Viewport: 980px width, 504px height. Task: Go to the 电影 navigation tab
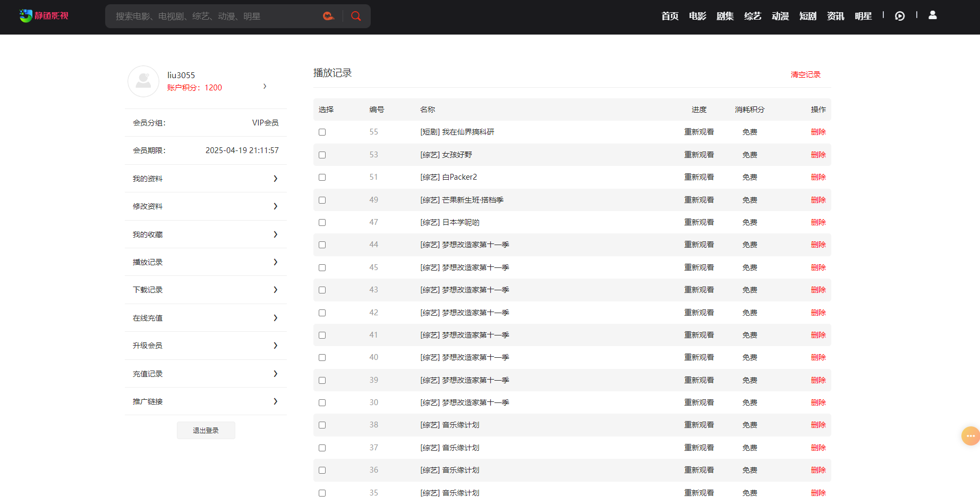(697, 16)
